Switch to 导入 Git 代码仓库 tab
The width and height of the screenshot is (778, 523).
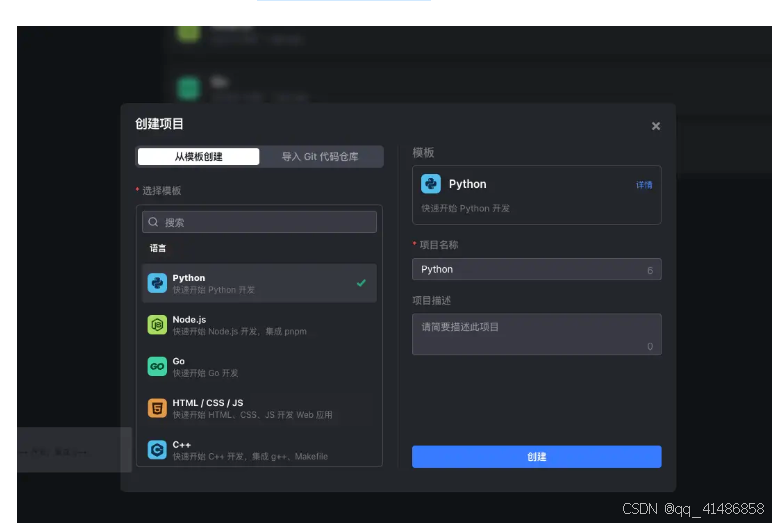[321, 157]
